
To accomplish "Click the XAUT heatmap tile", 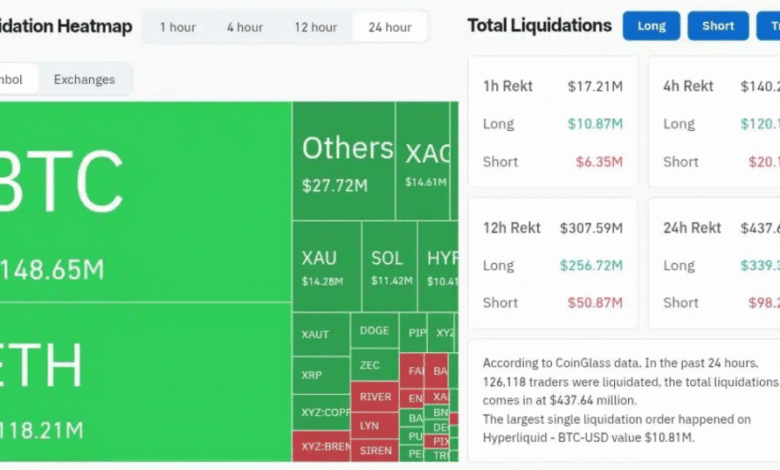I will (x=320, y=334).
